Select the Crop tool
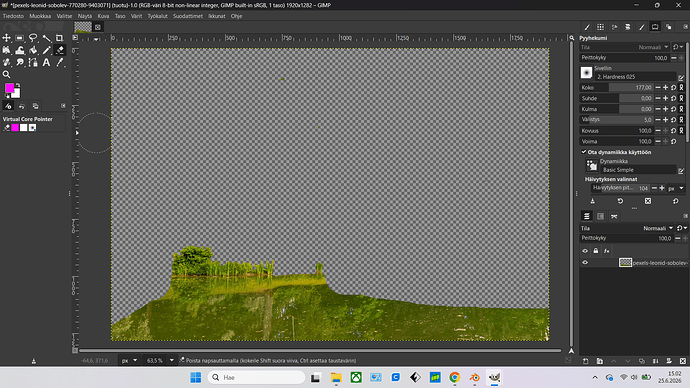This screenshot has width=690, height=388. point(59,38)
